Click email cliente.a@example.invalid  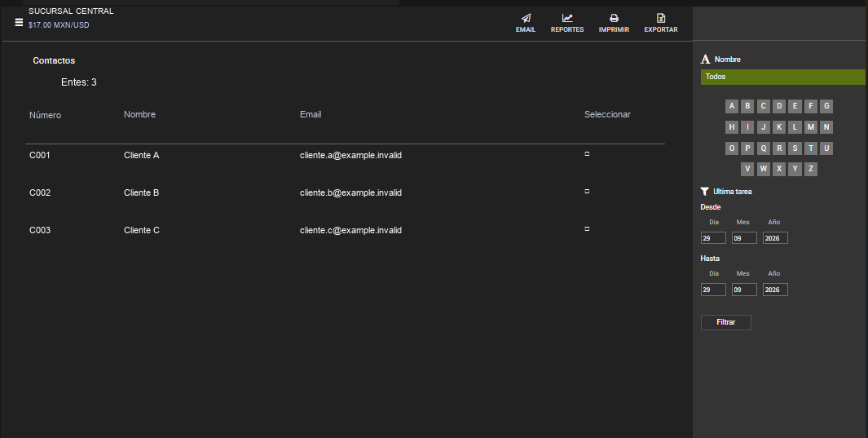point(350,155)
